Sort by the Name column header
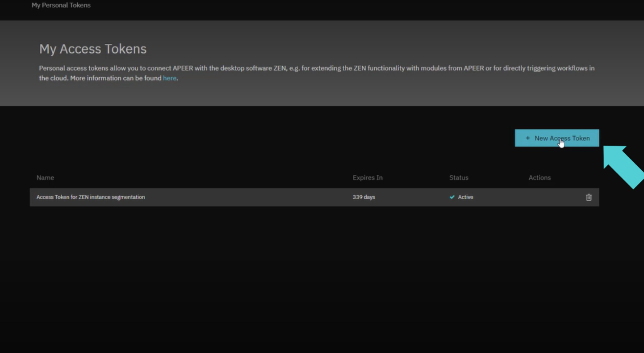The height and width of the screenshot is (353, 644). [x=45, y=177]
